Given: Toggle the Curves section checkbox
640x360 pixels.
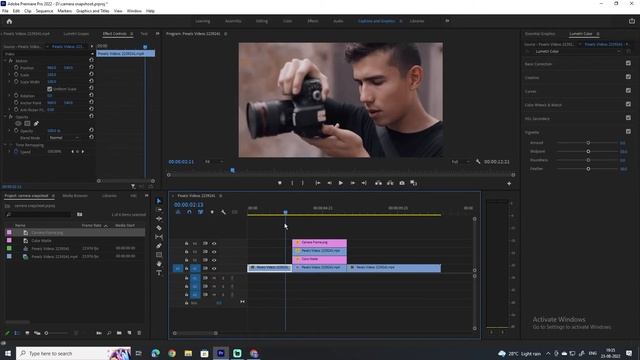Looking at the screenshot, I should click(628, 91).
